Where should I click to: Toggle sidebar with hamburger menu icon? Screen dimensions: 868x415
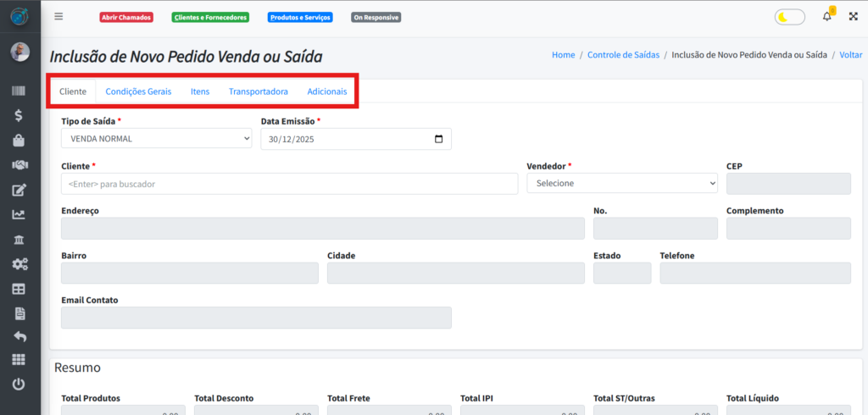(x=58, y=17)
